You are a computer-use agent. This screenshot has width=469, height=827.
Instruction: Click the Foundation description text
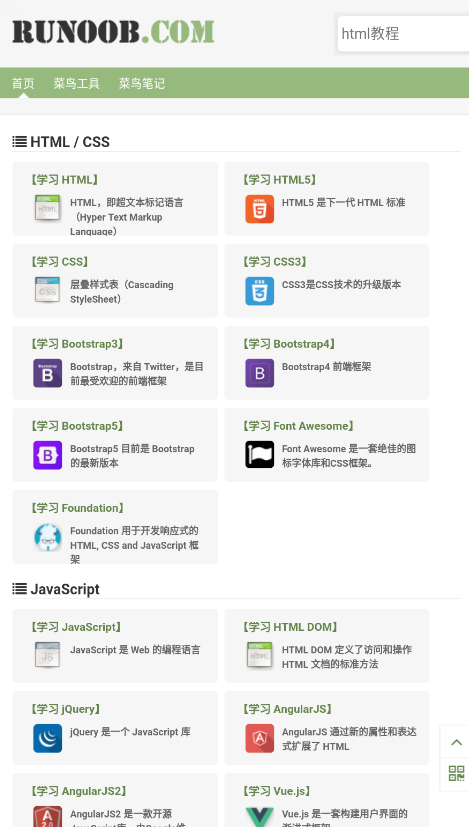click(135, 544)
